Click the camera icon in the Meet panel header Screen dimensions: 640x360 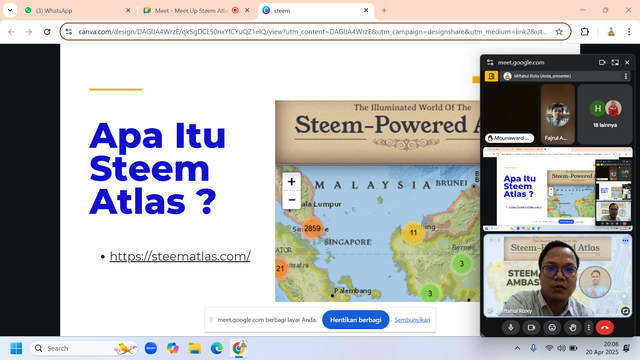point(602,62)
